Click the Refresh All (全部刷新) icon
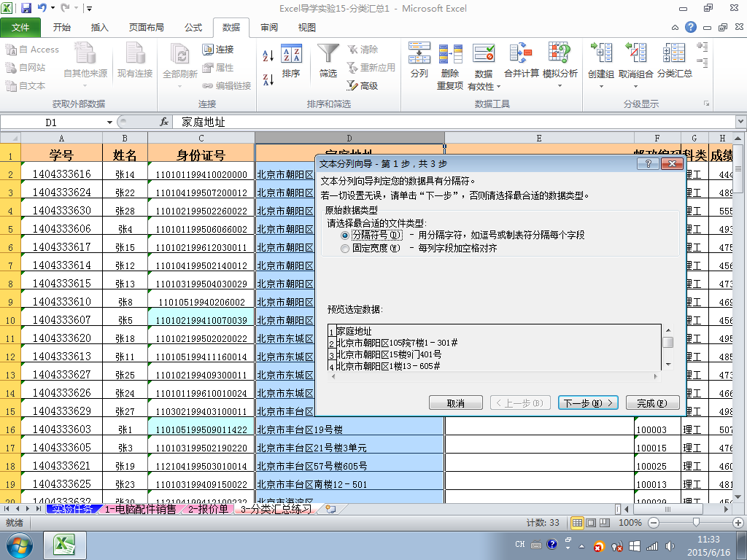 tap(179, 53)
